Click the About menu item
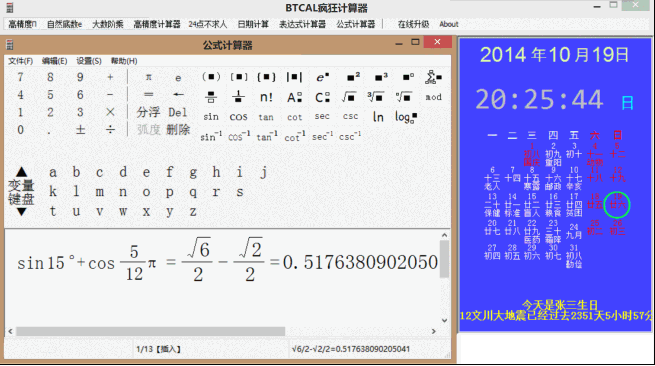 [449, 24]
